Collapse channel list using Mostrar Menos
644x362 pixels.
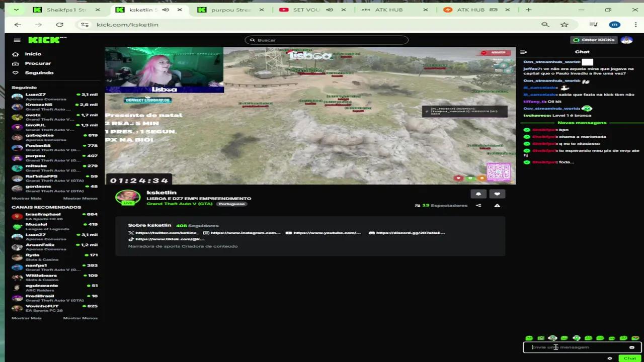coord(80,198)
